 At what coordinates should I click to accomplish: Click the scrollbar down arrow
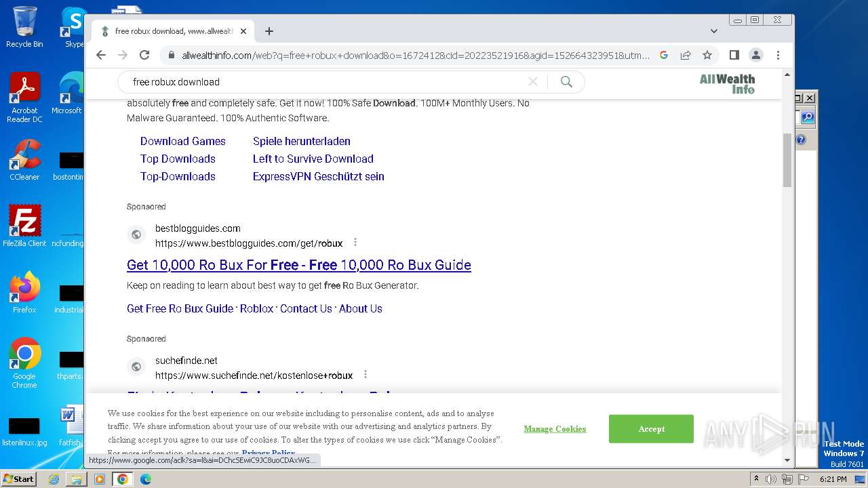[787, 460]
